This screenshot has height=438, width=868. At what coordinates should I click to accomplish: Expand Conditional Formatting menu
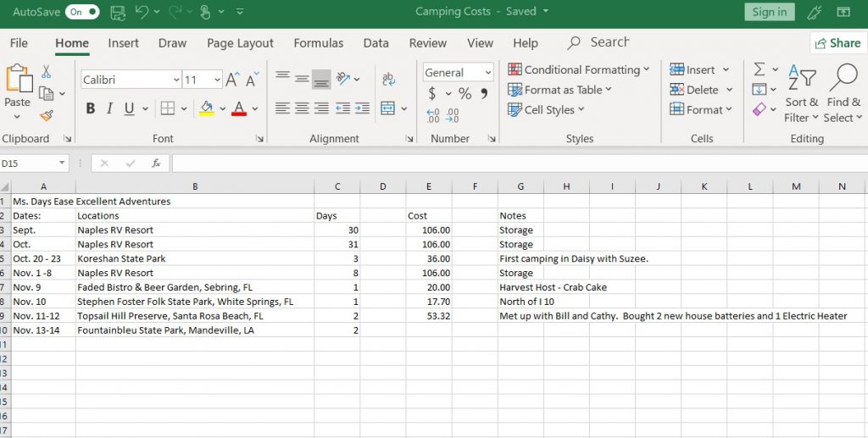(578, 69)
